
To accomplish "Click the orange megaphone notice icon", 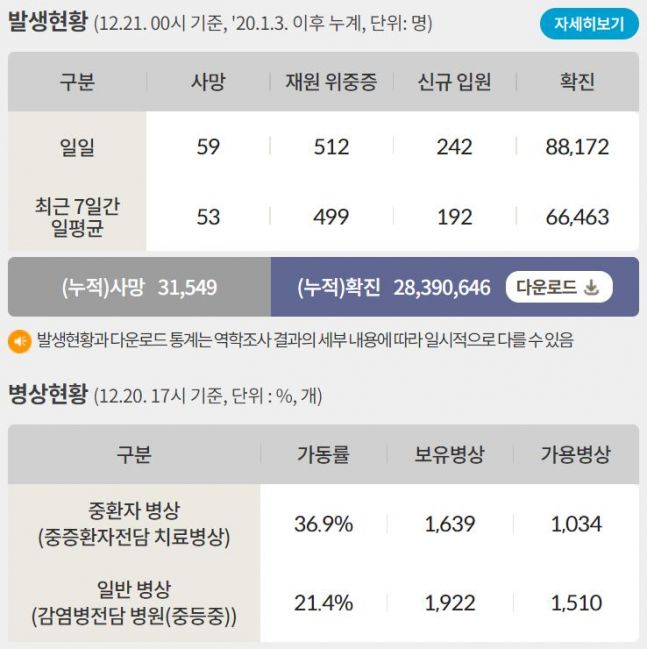I will click(x=19, y=342).
